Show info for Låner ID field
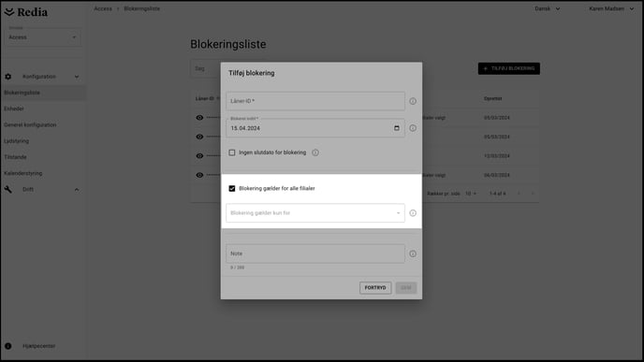This screenshot has height=362, width=644. click(x=413, y=101)
